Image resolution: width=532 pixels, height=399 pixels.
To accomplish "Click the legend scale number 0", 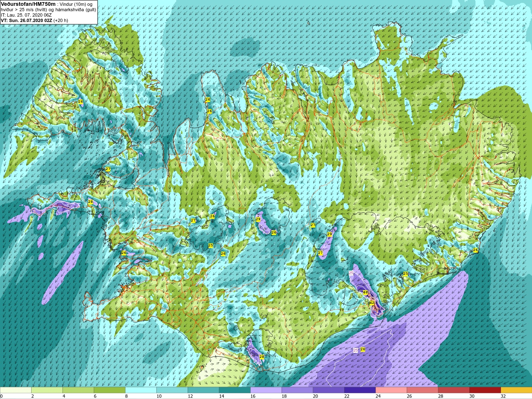I will pyautogui.click(x=2, y=396).
